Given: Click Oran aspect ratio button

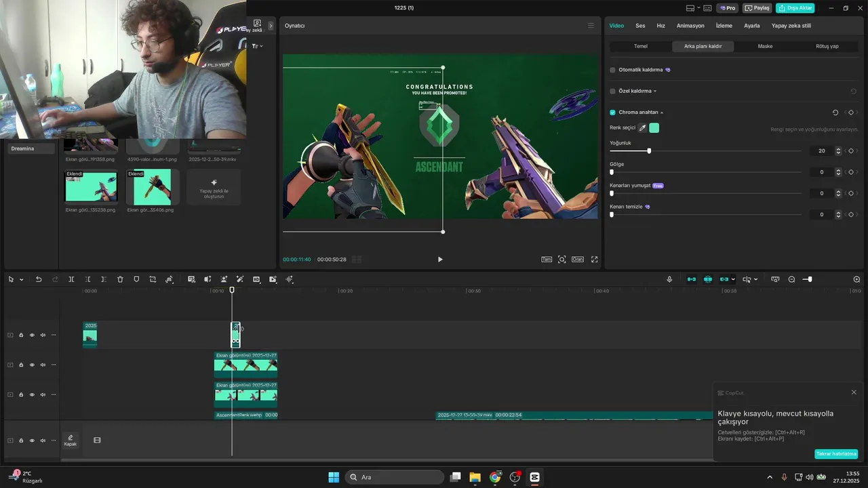Looking at the screenshot, I should 578,259.
